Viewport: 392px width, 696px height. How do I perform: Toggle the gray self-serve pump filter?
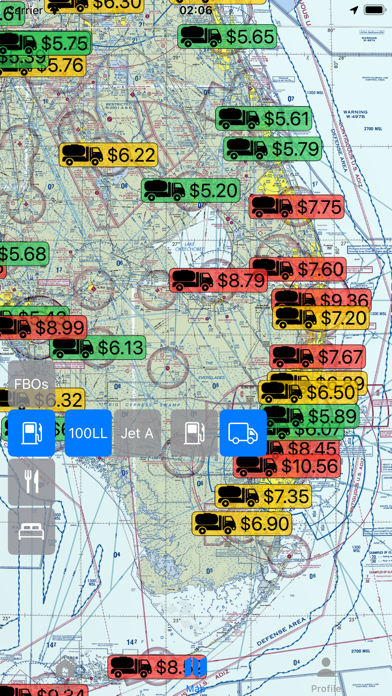(x=194, y=433)
